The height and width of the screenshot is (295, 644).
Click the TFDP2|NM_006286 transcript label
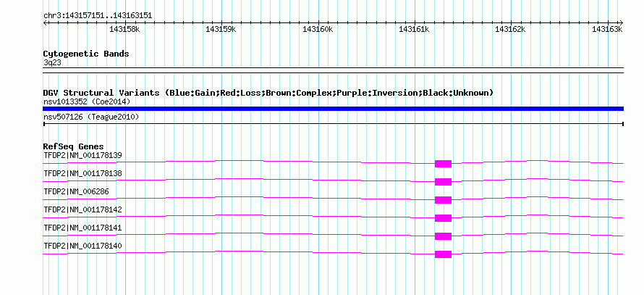pyautogui.click(x=77, y=191)
